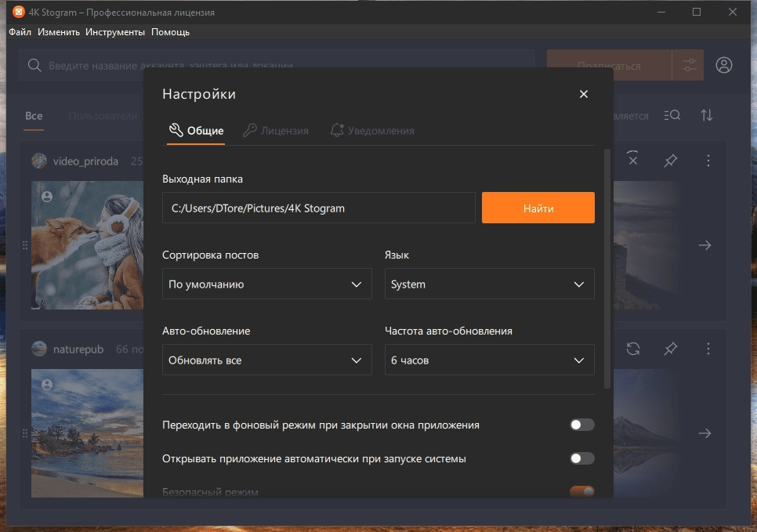Open the Файл menu
Image resolution: width=757 pixels, height=532 pixels.
coord(20,32)
